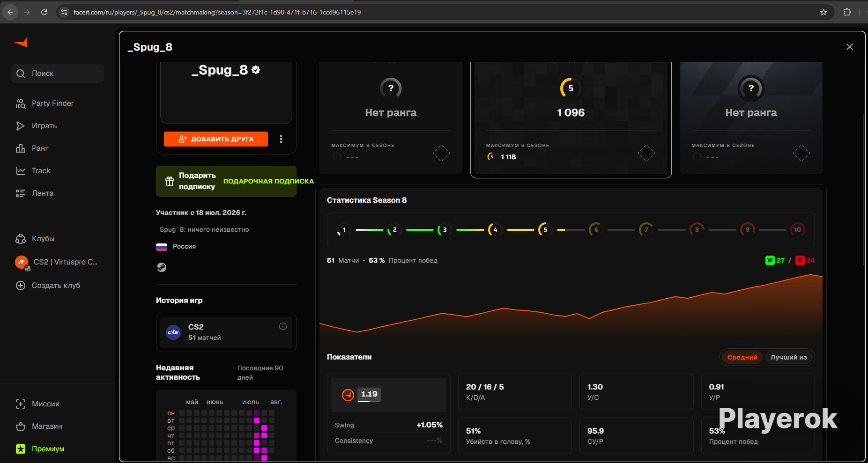Image resolution: width=868 pixels, height=463 pixels.
Task: Click the W 27 wins indicator
Action: pyautogui.click(x=775, y=260)
